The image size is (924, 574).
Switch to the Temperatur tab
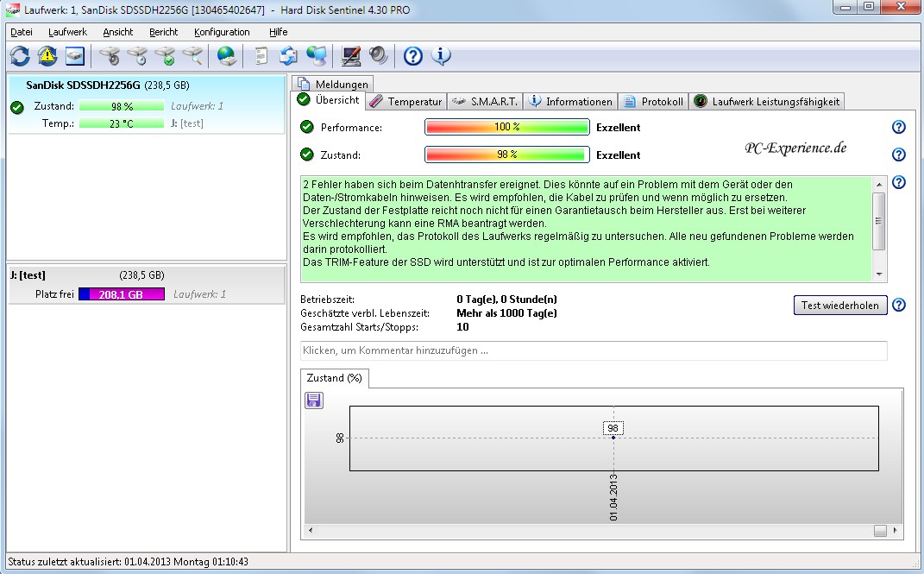pos(406,101)
